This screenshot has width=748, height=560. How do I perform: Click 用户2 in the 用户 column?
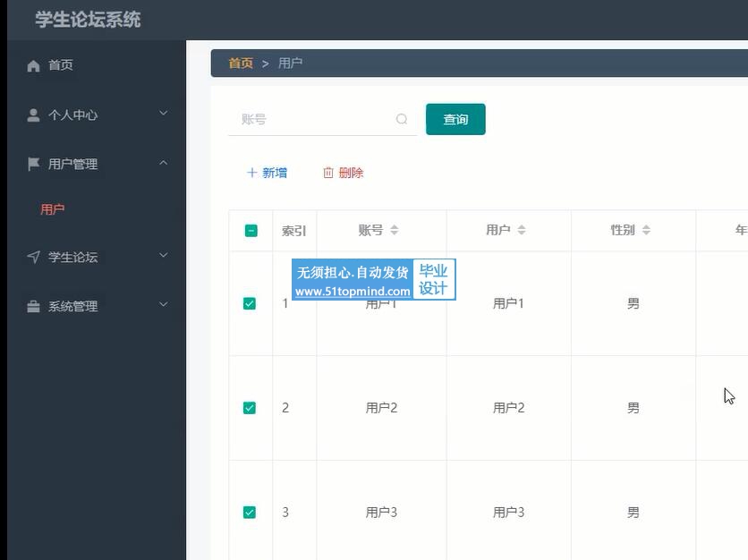(x=508, y=408)
